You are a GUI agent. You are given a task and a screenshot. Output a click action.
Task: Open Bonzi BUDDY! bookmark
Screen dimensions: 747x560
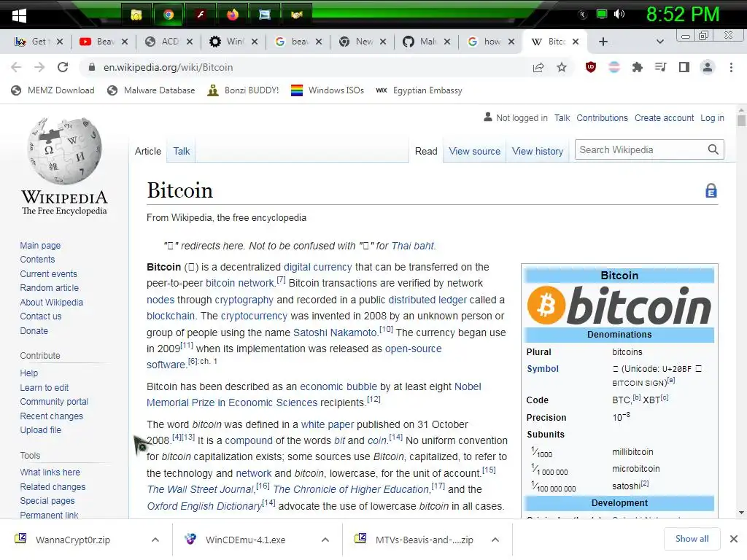coord(244,90)
